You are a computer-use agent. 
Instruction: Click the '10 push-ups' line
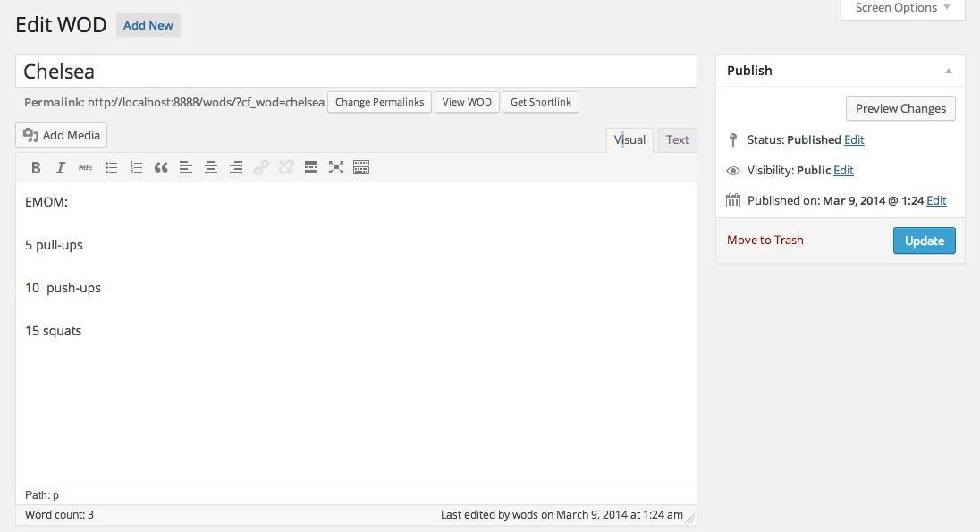click(x=63, y=288)
